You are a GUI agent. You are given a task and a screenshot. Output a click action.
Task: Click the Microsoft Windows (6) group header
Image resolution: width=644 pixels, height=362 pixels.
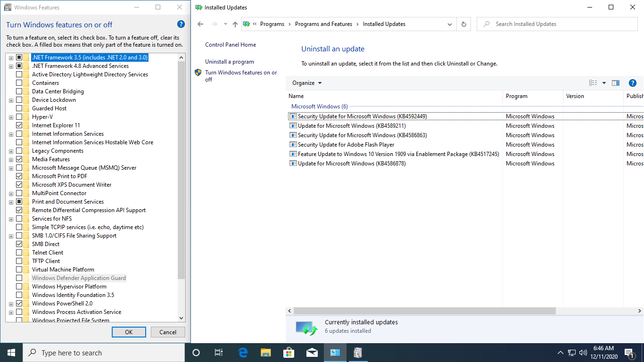[x=319, y=107]
